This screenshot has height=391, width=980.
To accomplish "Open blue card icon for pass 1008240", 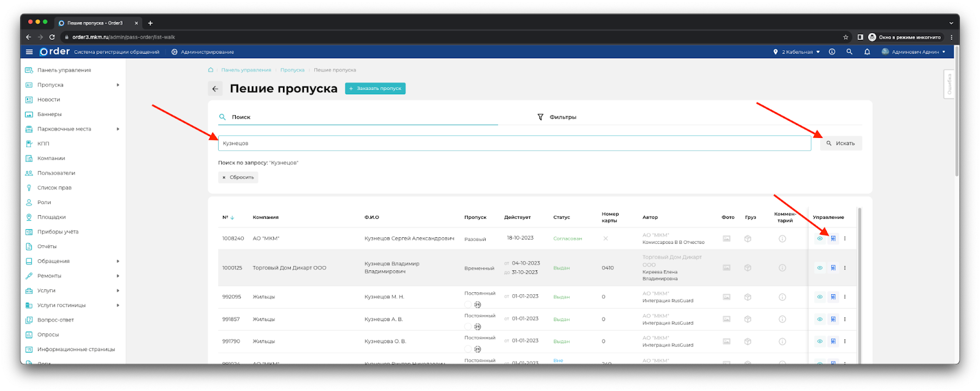I will point(833,238).
